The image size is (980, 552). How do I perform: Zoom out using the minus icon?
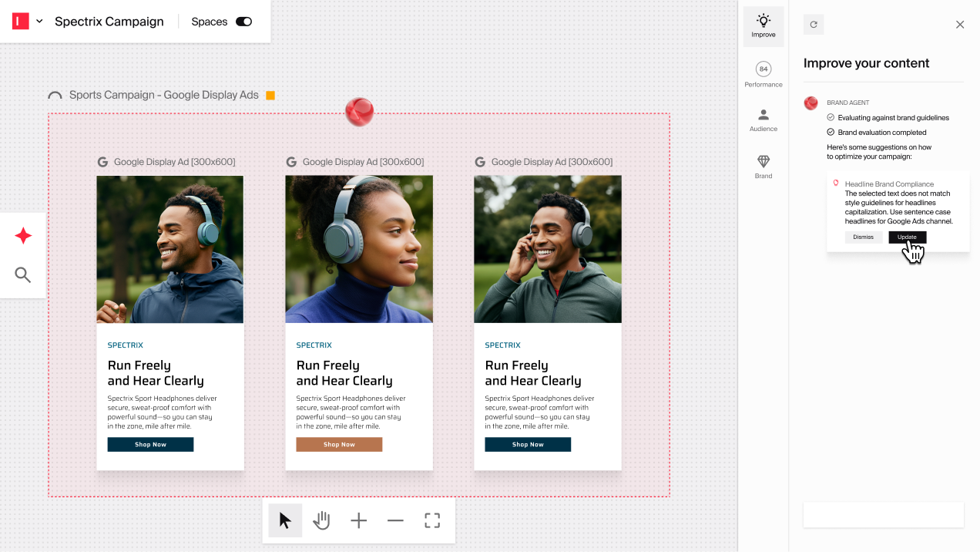pos(395,520)
